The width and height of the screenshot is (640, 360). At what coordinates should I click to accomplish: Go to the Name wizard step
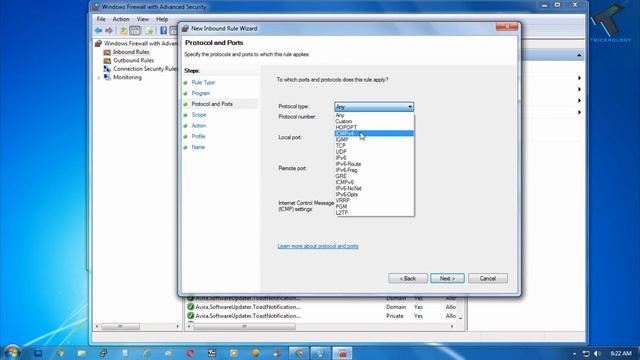click(198, 147)
